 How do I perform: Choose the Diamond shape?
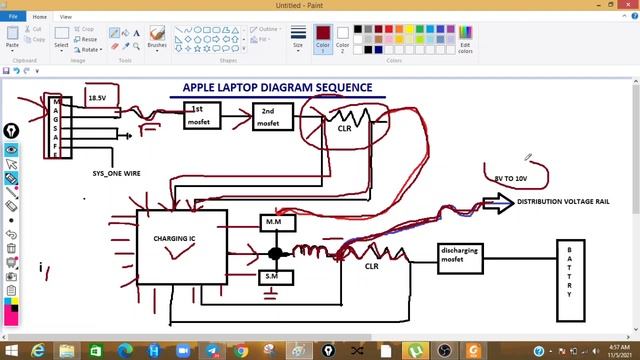pos(188,40)
